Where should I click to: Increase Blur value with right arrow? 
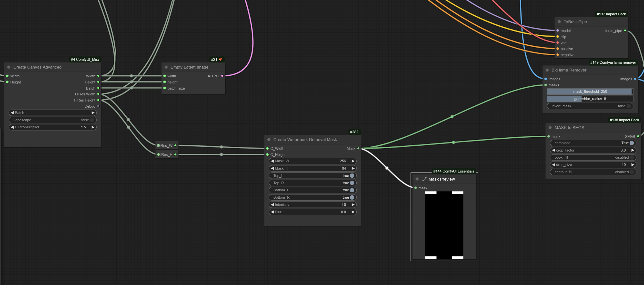pos(353,212)
